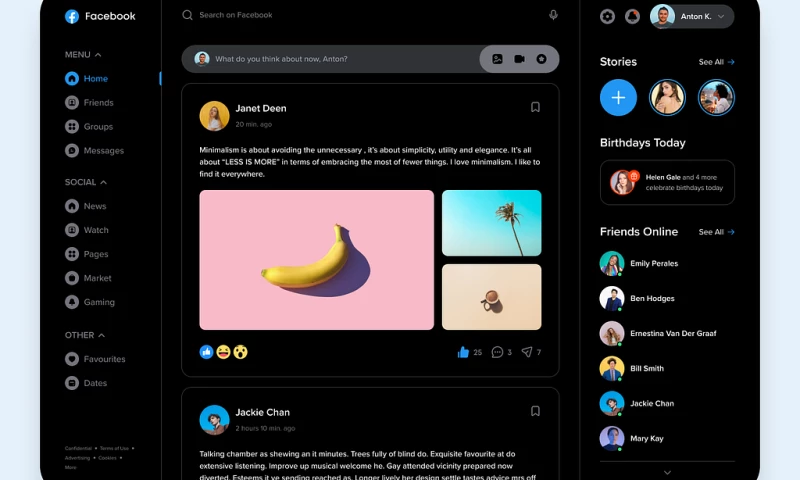Open the notifications bell icon
The width and height of the screenshot is (800, 480).
(x=632, y=16)
